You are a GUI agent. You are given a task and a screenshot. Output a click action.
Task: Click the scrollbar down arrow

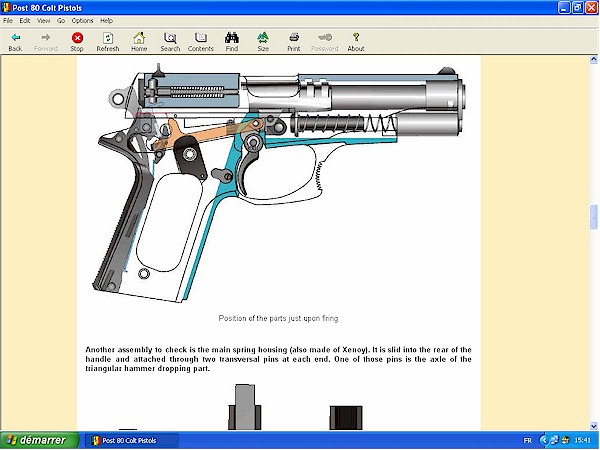coord(593,426)
